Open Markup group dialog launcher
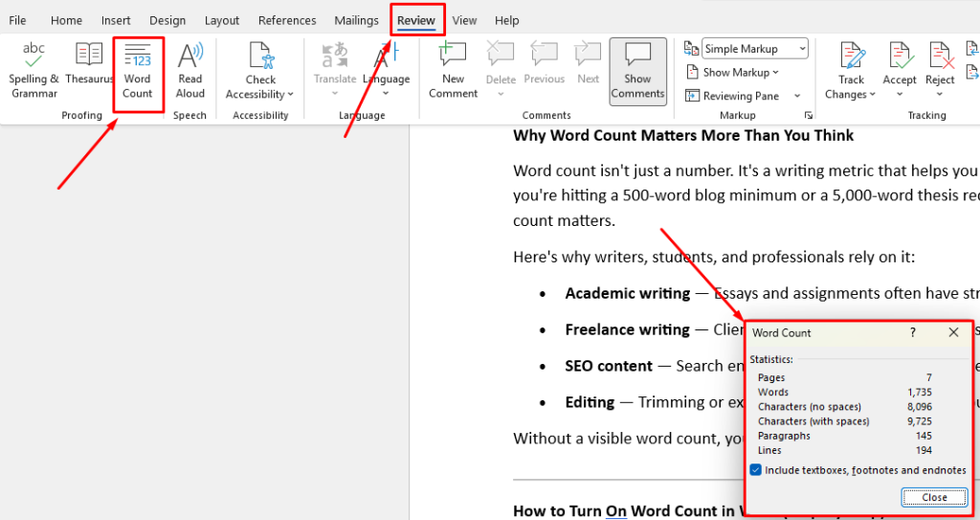980x520 pixels. pyautogui.click(x=808, y=115)
